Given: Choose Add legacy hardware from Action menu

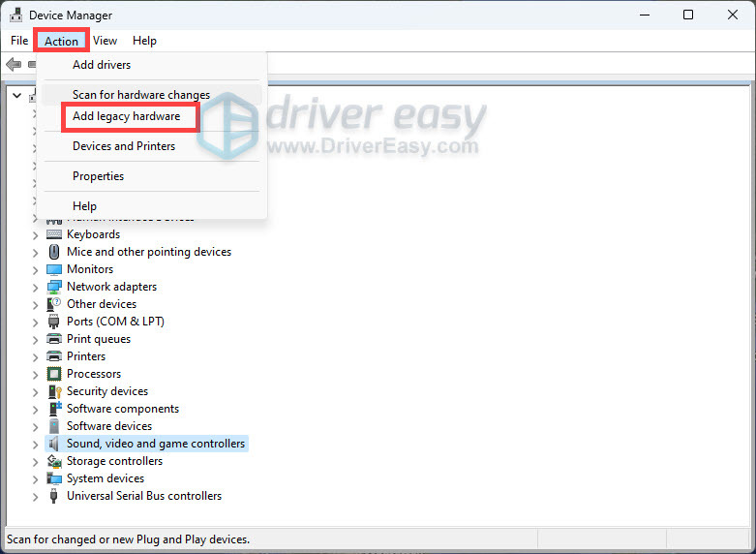Looking at the screenshot, I should tap(126, 116).
